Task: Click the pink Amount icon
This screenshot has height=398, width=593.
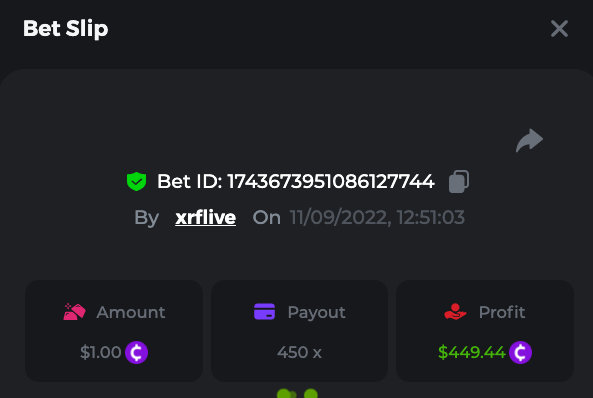Action: pos(75,312)
